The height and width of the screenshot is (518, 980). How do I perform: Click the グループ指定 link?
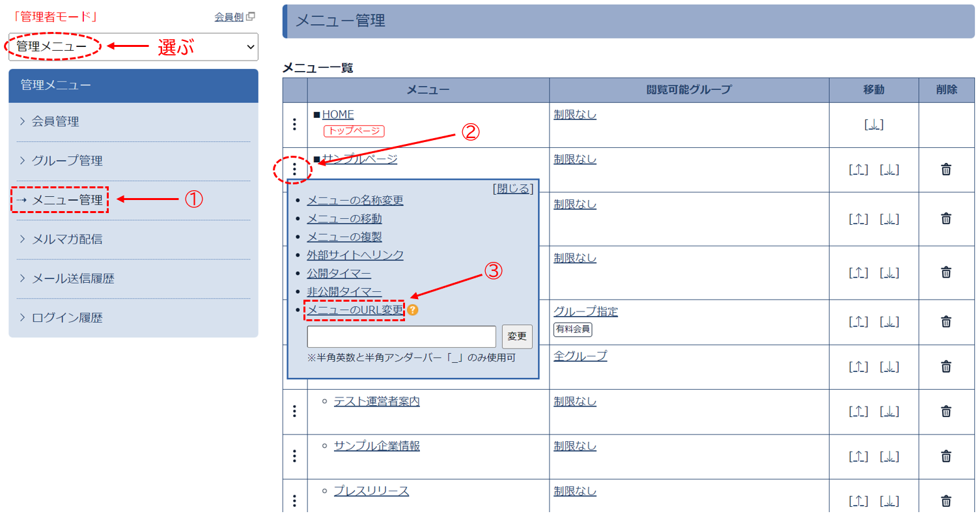click(x=585, y=311)
